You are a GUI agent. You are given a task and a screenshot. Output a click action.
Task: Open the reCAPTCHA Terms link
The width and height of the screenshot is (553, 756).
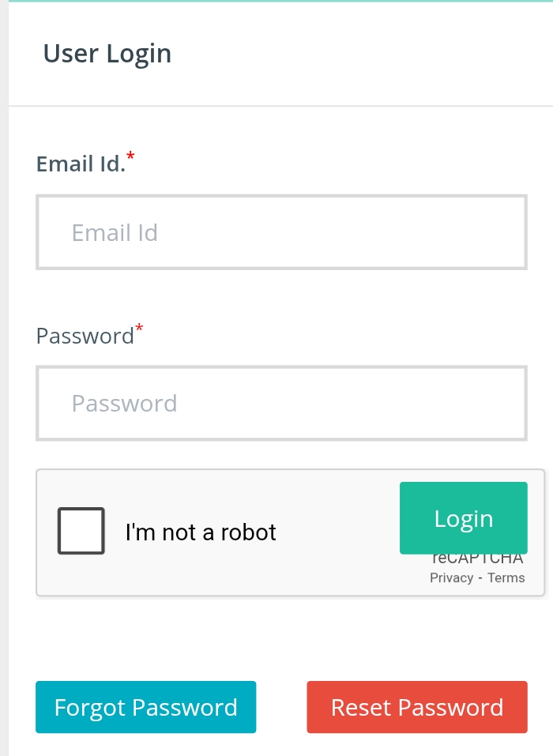coord(506,577)
